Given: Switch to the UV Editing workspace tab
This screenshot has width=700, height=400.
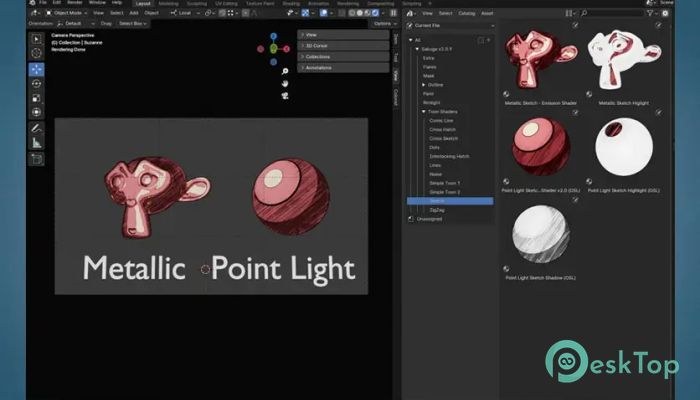Looking at the screenshot, I should point(226,3).
